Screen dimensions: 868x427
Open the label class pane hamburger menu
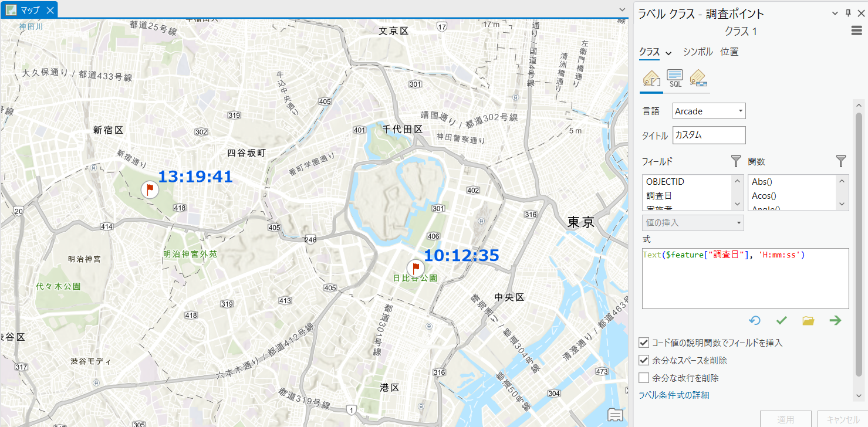pos(856,31)
